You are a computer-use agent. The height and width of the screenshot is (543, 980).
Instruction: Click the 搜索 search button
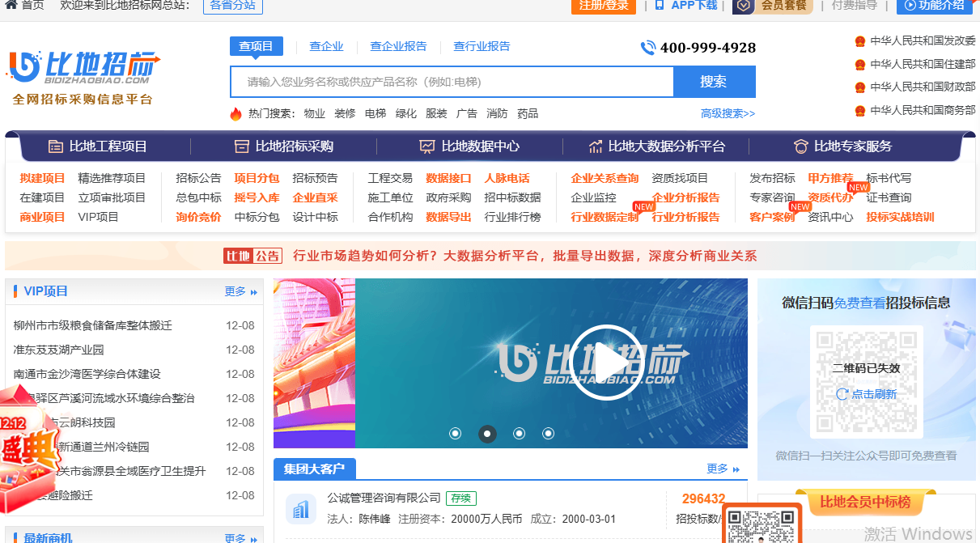714,82
